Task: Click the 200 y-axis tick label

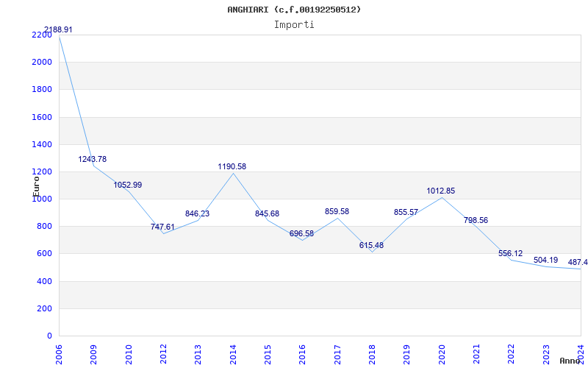Action: point(45,308)
